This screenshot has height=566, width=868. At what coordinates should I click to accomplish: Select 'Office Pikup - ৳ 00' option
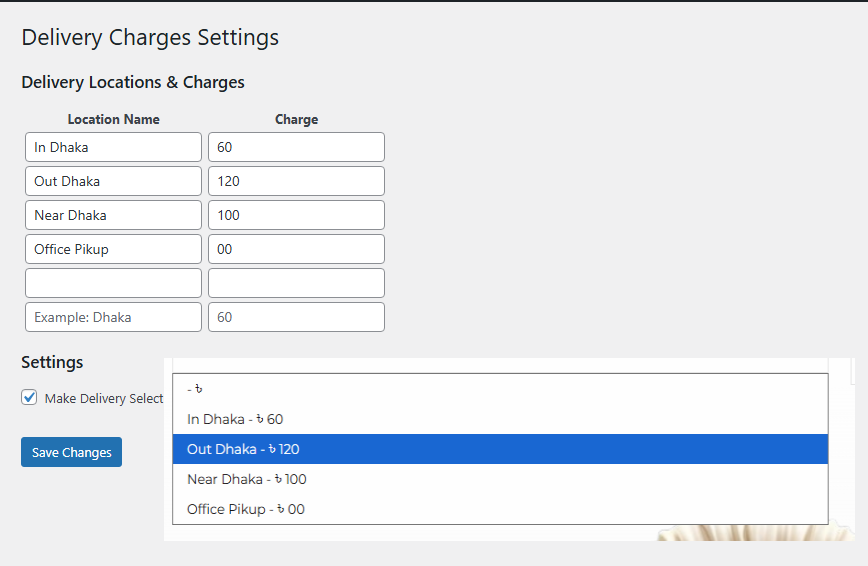pyautogui.click(x=500, y=509)
